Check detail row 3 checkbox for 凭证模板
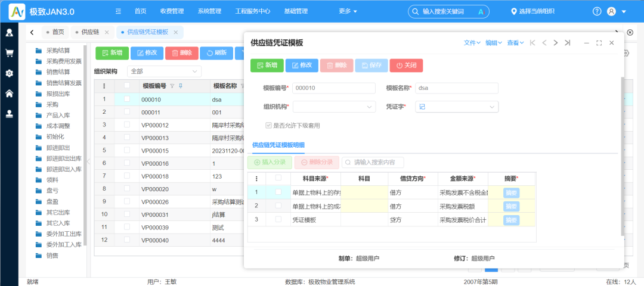Screen dimensions: 644x286 pyautogui.click(x=278, y=219)
